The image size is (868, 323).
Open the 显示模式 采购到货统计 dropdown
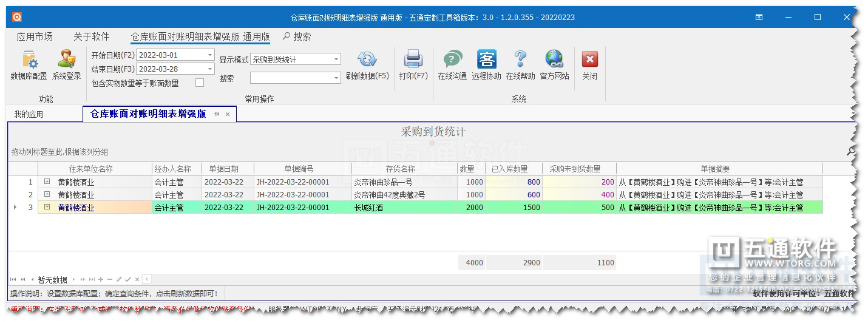(x=336, y=59)
